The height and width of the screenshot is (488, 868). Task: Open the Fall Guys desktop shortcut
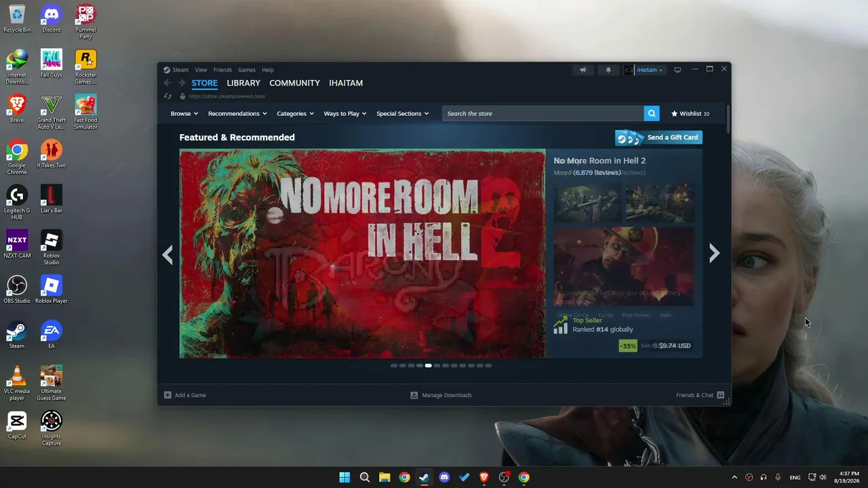tap(52, 64)
